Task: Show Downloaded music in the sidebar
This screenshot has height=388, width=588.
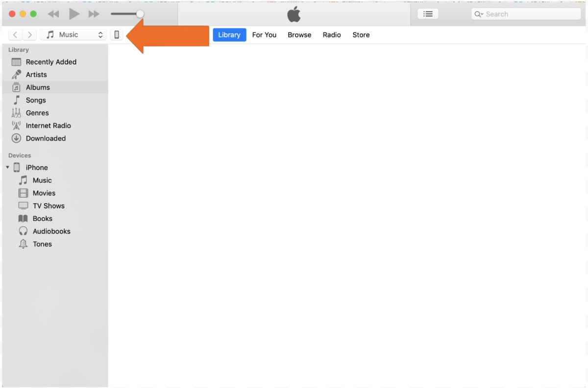Action: pos(45,138)
